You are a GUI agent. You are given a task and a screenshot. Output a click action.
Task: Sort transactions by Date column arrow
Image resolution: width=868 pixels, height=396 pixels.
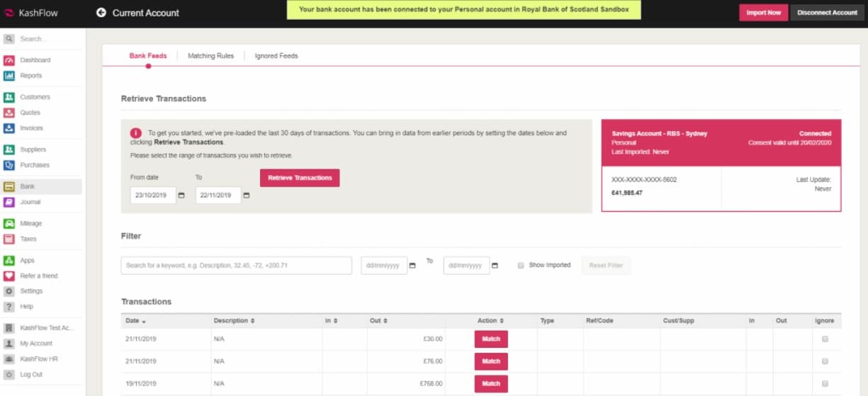[x=145, y=322]
